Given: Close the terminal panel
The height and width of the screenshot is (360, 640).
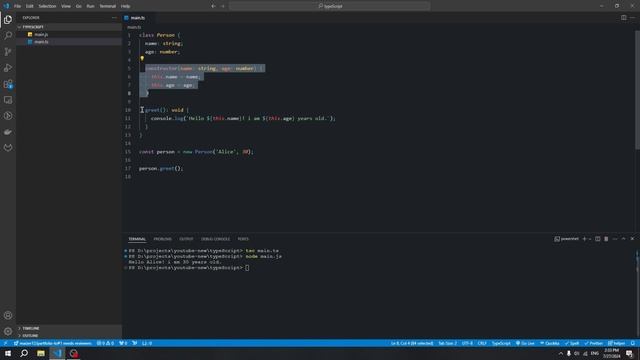Looking at the screenshot, I should (x=632, y=239).
